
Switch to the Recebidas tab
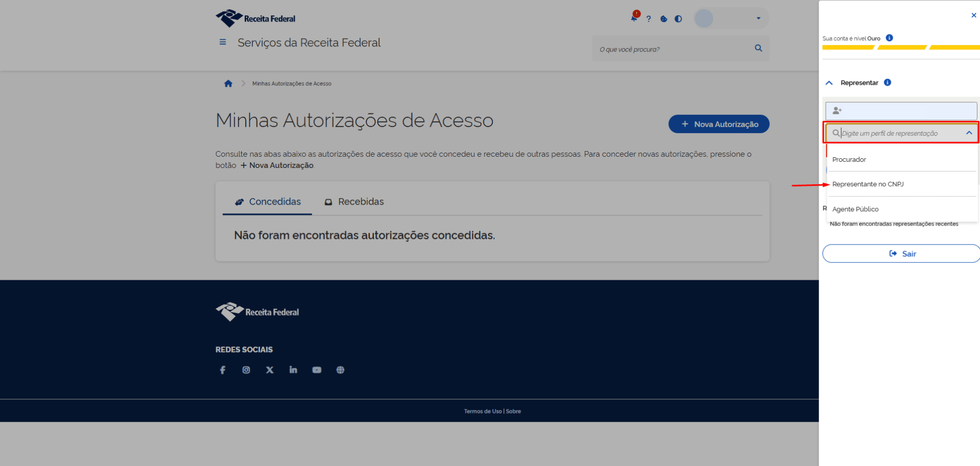click(x=354, y=202)
